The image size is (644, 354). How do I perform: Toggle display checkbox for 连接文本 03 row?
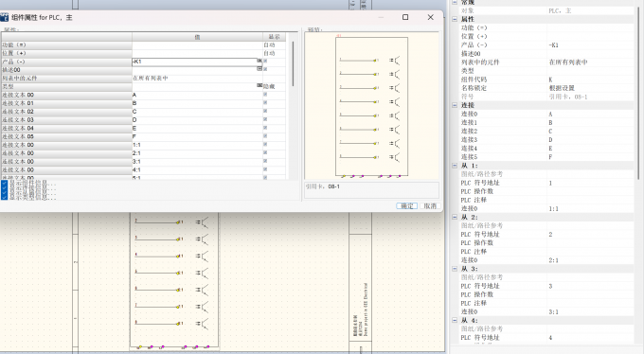tap(265, 119)
